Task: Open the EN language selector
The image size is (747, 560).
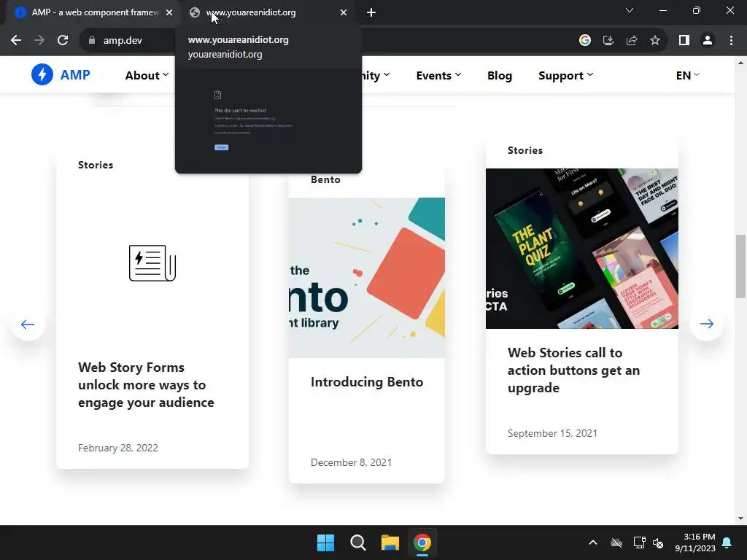Action: tap(687, 75)
